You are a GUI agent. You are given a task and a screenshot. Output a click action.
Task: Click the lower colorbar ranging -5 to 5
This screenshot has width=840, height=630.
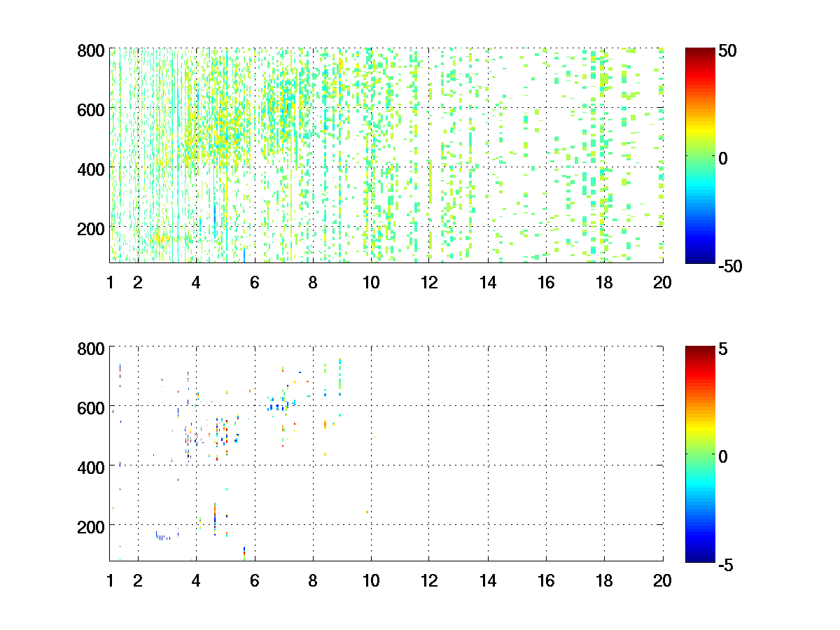700,454
